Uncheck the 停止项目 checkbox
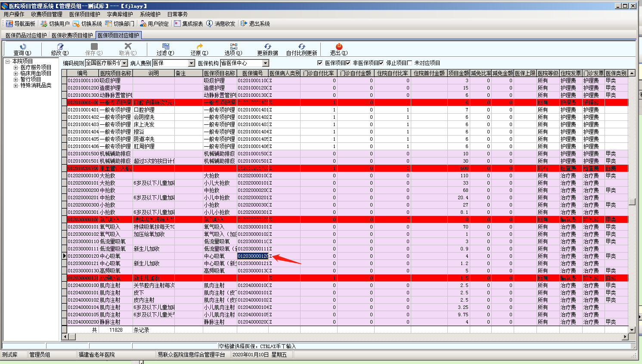The height and width of the screenshot is (364, 642). tap(381, 63)
